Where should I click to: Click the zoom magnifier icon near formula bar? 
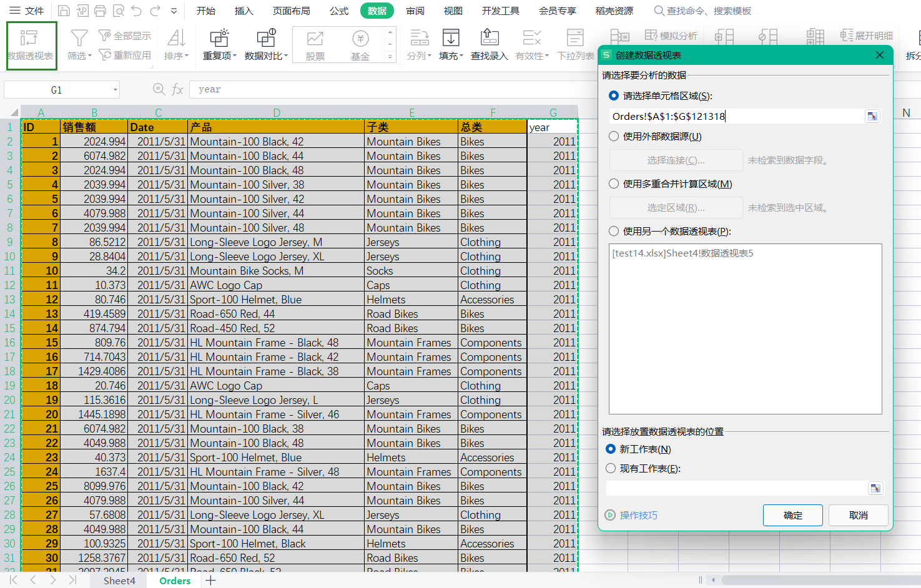point(159,89)
